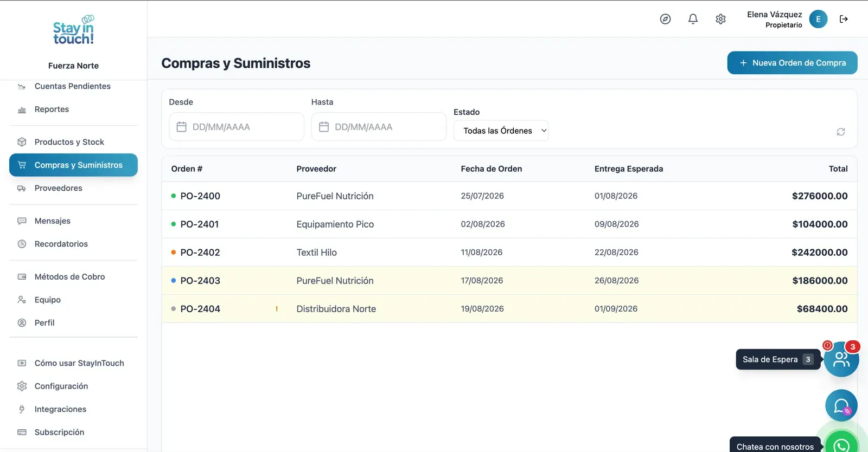
Task: Click the logout arrow icon
Action: coord(844,19)
